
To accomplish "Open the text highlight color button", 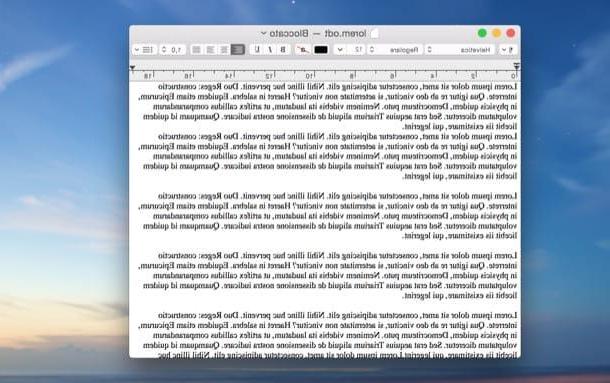I will click(x=303, y=50).
